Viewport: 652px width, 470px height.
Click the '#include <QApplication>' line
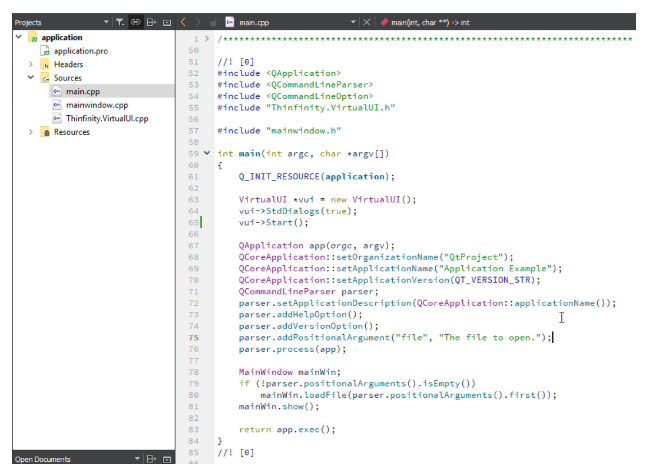pyautogui.click(x=279, y=73)
